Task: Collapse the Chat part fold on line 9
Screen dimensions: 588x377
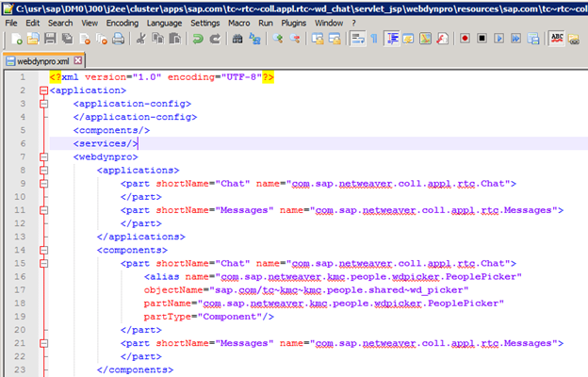Action: [x=44, y=184]
